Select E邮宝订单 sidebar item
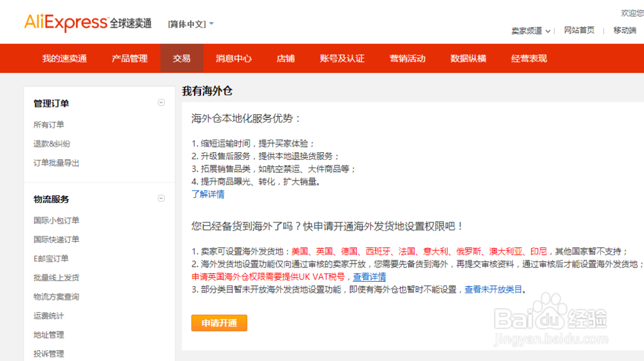The image size is (644, 361). click(51, 259)
